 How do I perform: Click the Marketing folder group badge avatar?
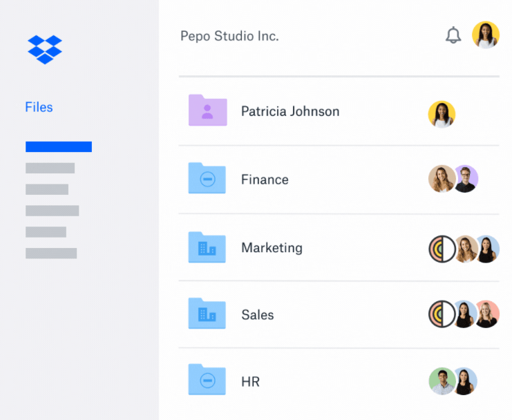point(442,249)
